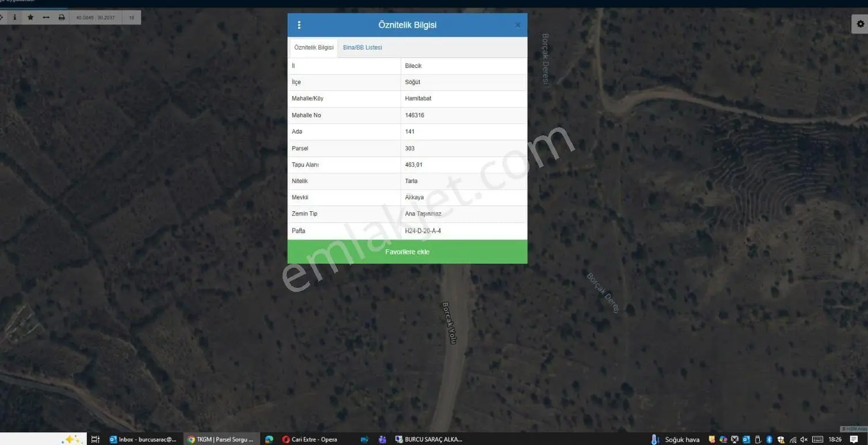Select the Mahalle No value 146316

[x=414, y=115]
